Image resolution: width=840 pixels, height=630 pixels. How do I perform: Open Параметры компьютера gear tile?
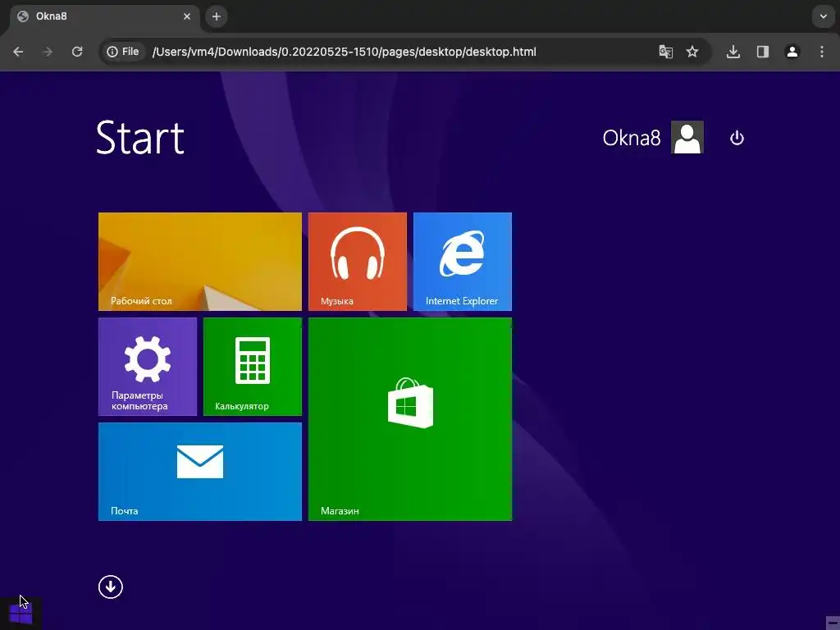(148, 367)
